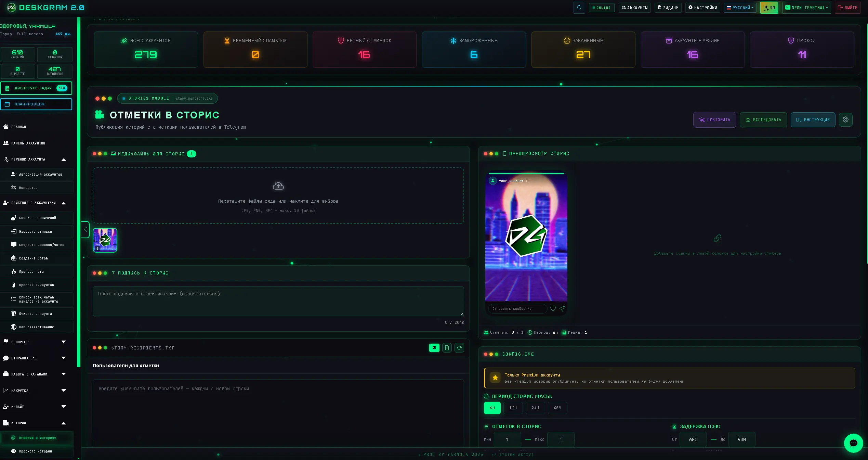Open Аккаунты from the top bar
This screenshot has width=868, height=460.
(x=635, y=8)
